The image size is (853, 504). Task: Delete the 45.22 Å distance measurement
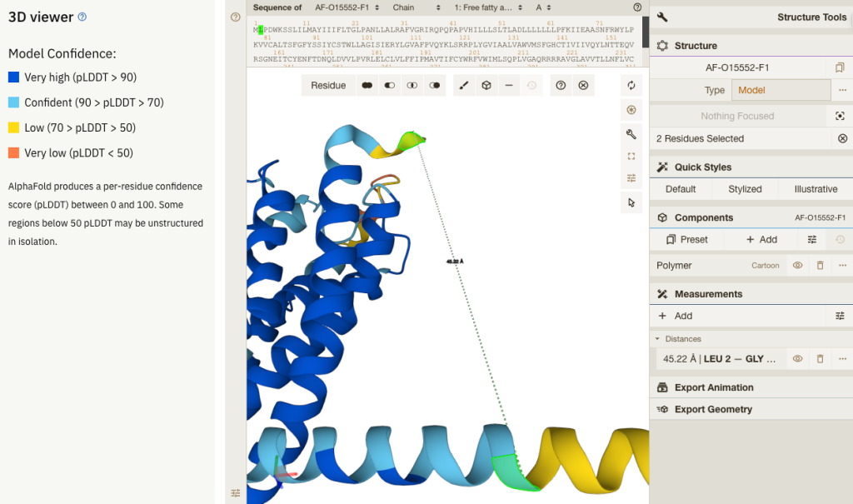coord(820,359)
